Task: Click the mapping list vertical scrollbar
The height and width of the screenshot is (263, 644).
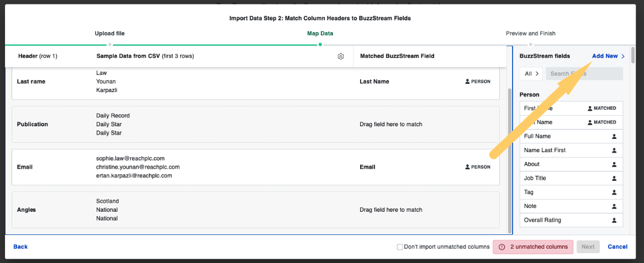Action: tap(509, 160)
